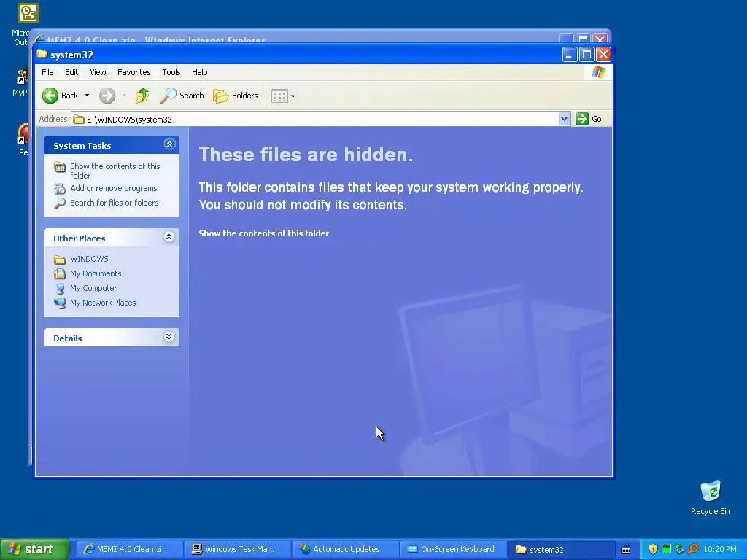Open the File menu
Image resolution: width=747 pixels, height=560 pixels.
(47, 72)
